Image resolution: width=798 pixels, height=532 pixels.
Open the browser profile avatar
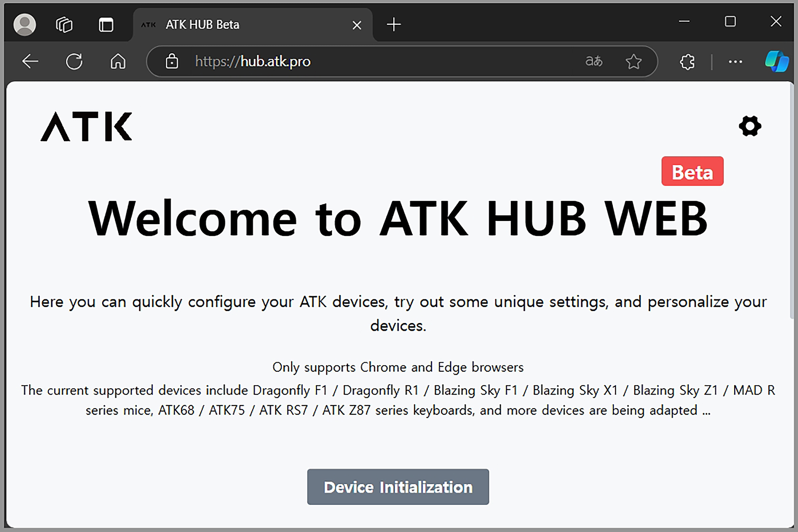point(25,25)
